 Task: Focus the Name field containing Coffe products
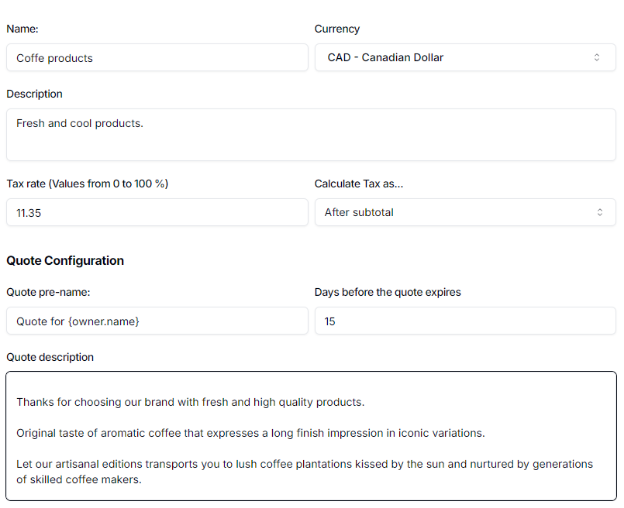point(157,58)
